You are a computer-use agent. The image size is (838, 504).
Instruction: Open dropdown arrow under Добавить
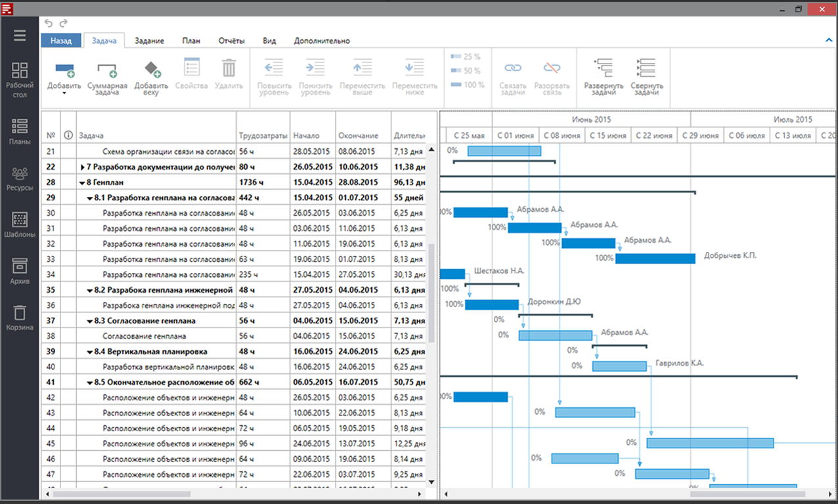click(64, 94)
